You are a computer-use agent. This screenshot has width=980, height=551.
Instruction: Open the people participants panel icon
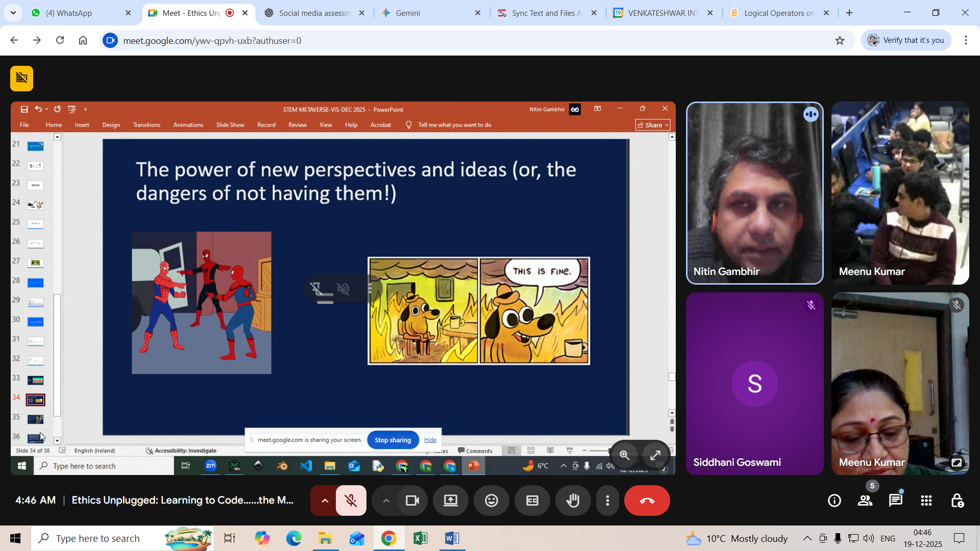(x=865, y=500)
